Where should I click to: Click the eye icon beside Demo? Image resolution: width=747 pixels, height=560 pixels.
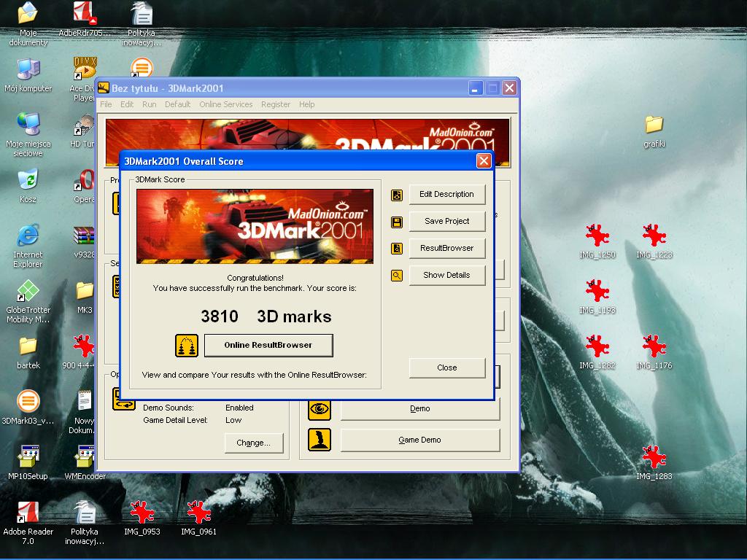coord(320,409)
